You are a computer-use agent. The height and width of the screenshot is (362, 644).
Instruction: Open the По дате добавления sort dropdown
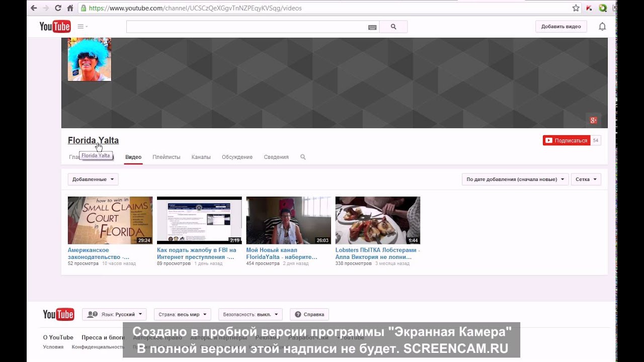[515, 179]
